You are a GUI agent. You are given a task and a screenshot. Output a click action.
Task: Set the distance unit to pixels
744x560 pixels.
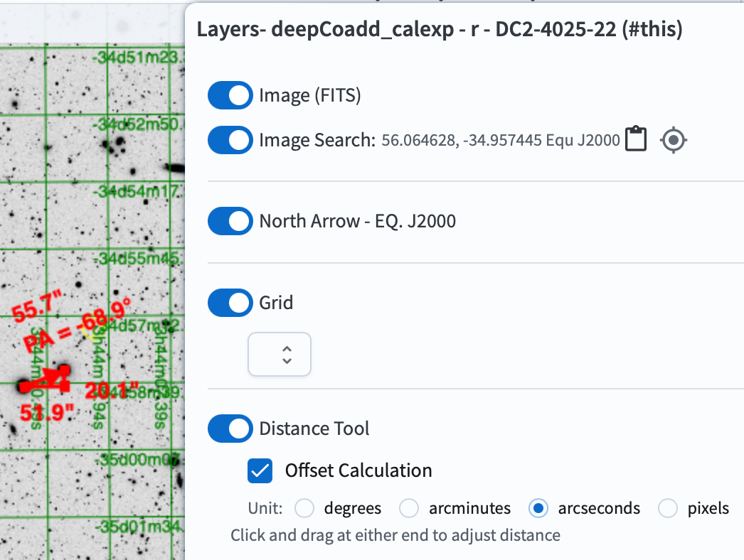point(668,509)
